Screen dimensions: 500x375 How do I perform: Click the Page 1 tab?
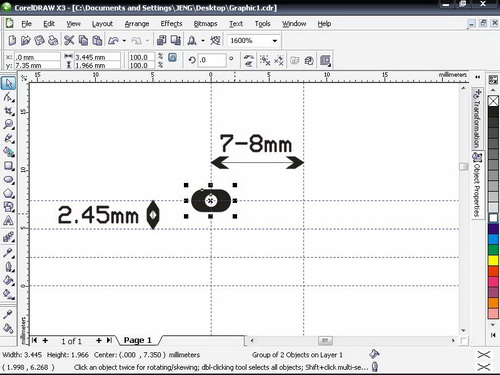click(x=137, y=340)
